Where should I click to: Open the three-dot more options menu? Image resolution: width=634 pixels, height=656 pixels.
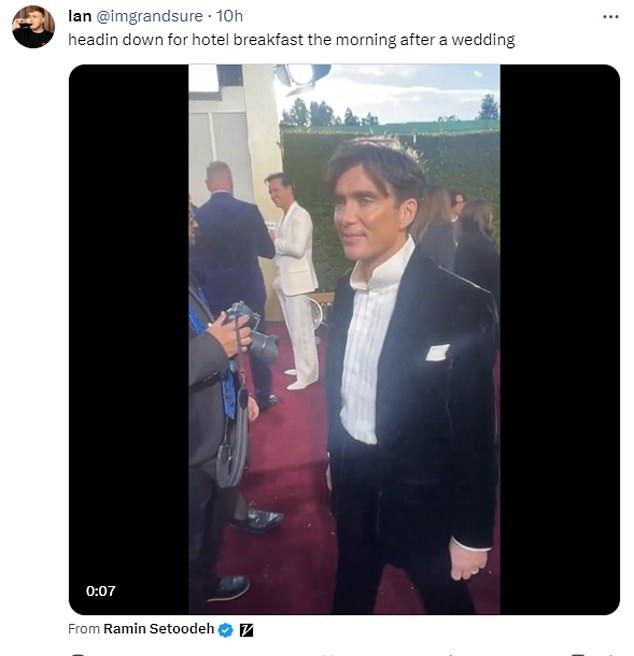[x=610, y=17]
